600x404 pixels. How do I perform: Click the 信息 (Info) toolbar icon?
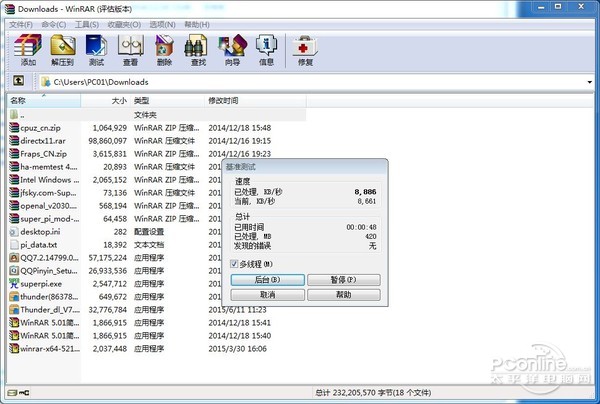pyautogui.click(x=266, y=50)
